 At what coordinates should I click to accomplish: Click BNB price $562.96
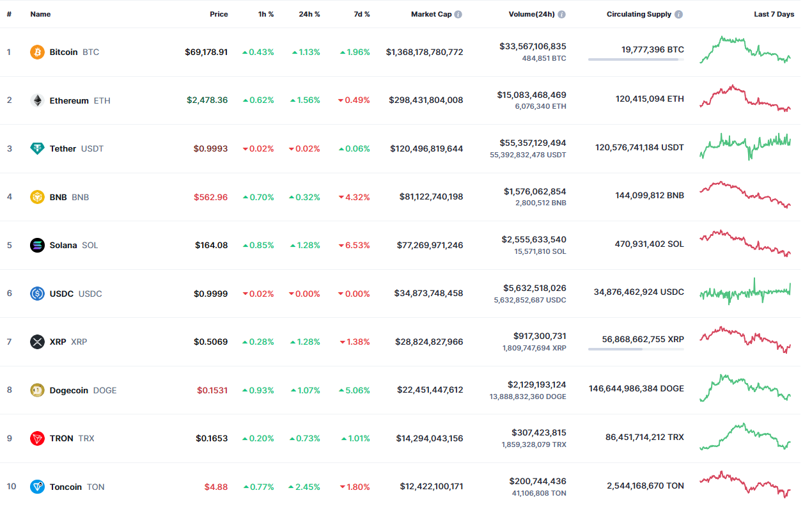click(x=211, y=197)
